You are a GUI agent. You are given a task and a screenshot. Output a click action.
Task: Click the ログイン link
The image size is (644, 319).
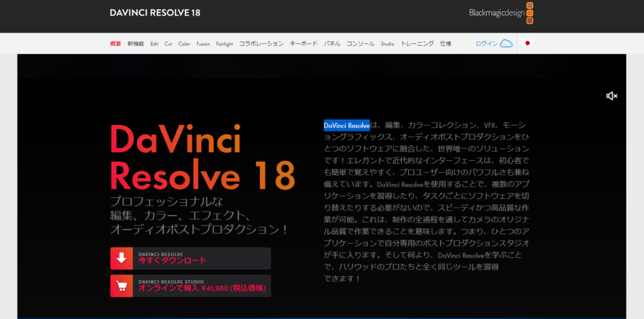pyautogui.click(x=486, y=43)
